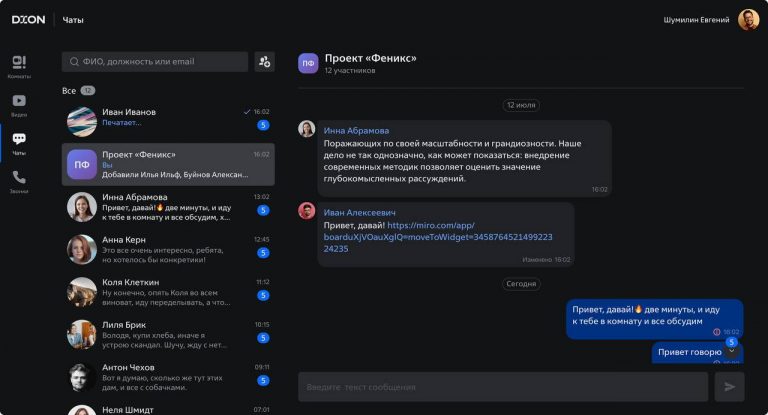Screen dimensions: 768x415
Task: Open chat with Инна Абрамова
Action: coord(168,207)
